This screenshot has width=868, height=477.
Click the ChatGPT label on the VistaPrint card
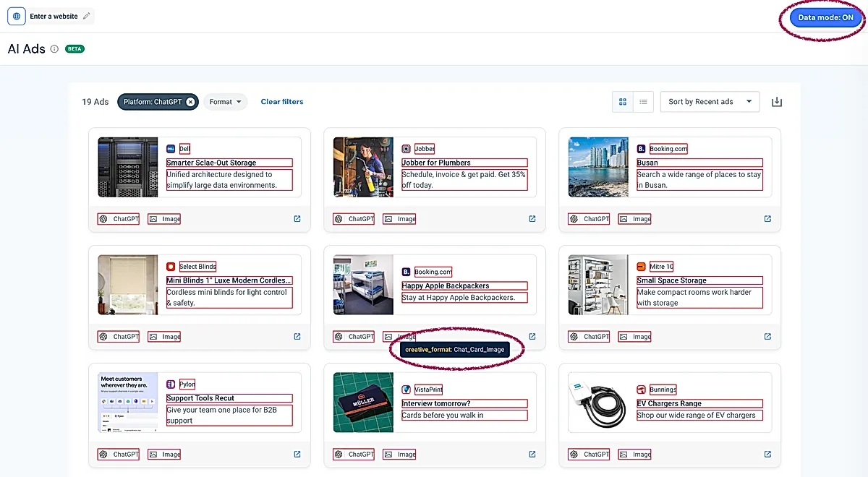coord(361,455)
